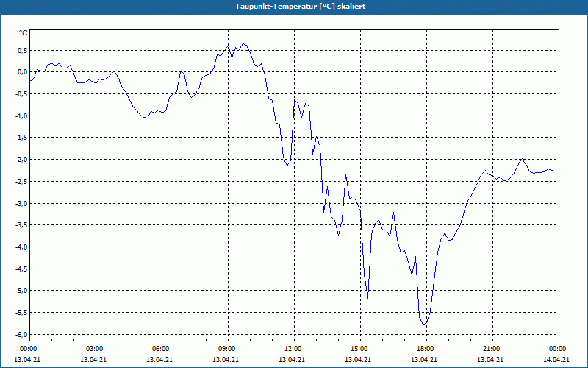The width and height of the screenshot is (588, 368).
Task: Click the -3,5 y-axis label
Action: pyautogui.click(x=21, y=225)
